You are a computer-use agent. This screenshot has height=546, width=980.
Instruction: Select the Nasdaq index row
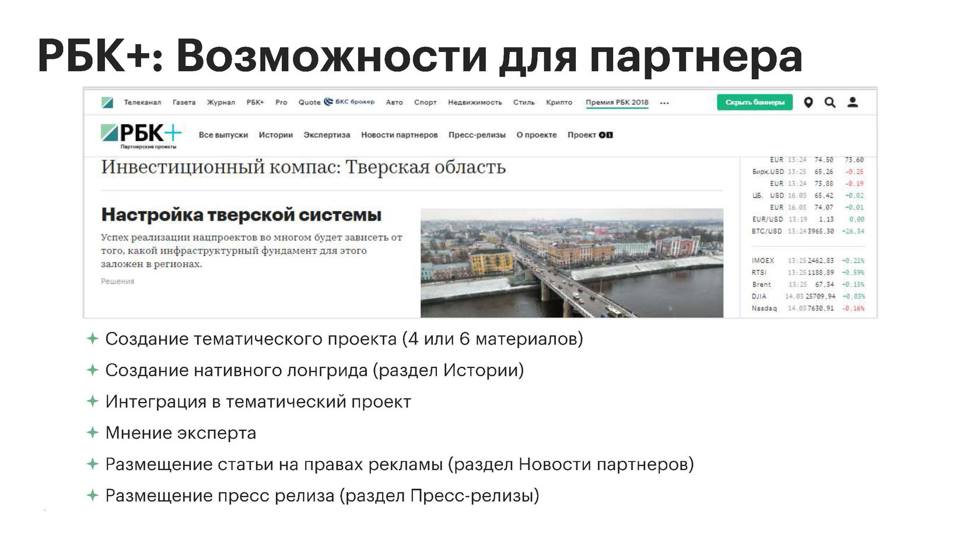coord(808,309)
